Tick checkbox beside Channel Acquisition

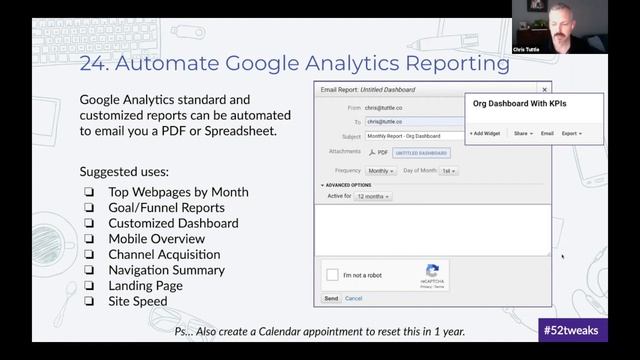pos(89,254)
